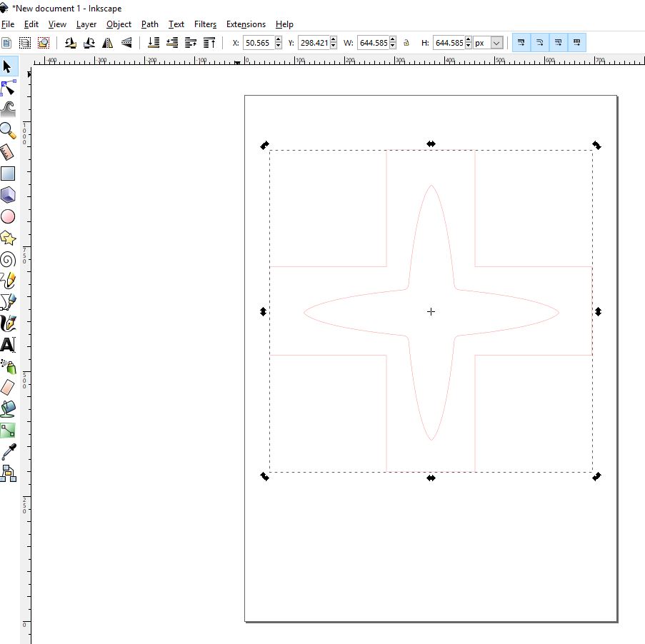The height and width of the screenshot is (644, 645).
Task: Increase the H height stepper
Action: 469,39
